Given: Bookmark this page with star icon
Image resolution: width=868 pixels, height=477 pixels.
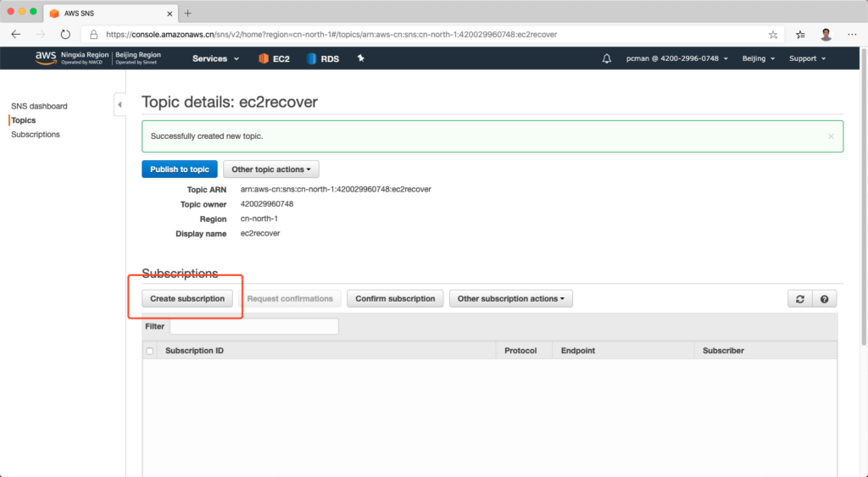Looking at the screenshot, I should click(x=773, y=35).
